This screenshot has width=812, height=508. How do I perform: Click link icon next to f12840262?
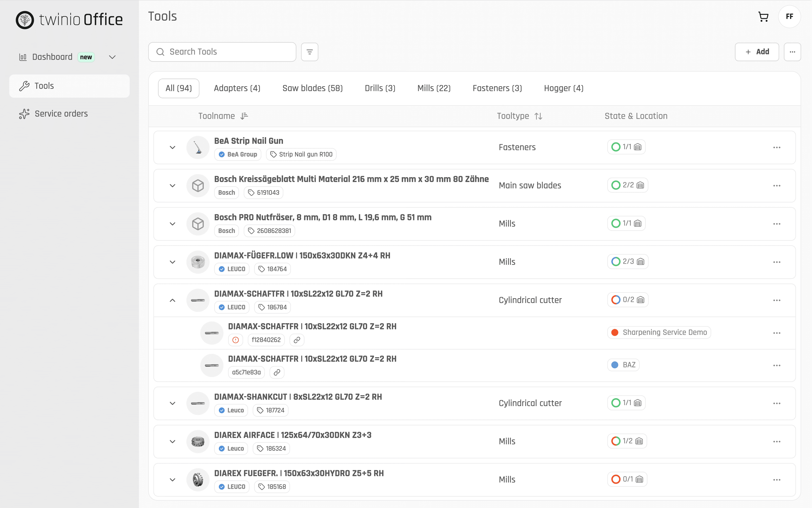click(297, 340)
